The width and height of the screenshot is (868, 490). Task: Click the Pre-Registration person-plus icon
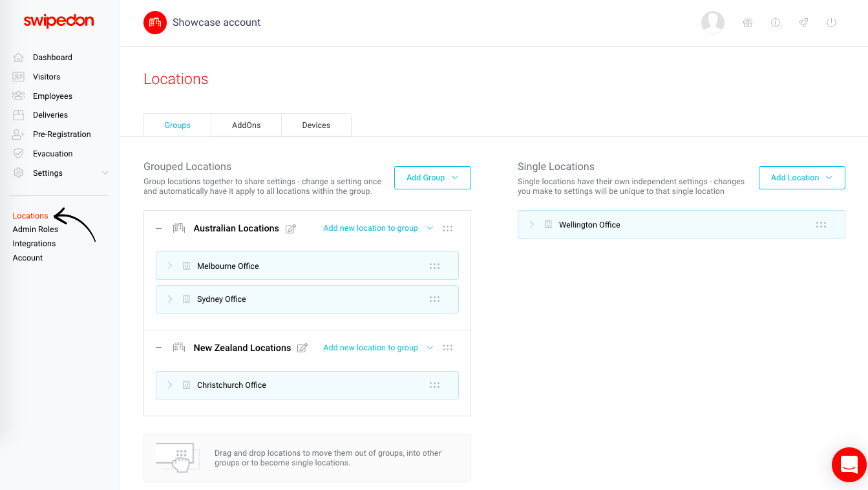click(x=18, y=134)
